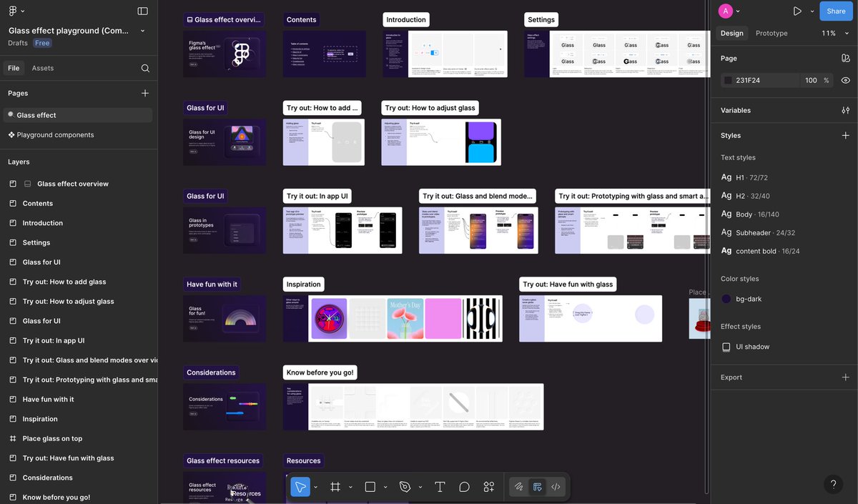Select the Glass effect page
Image resolution: width=858 pixels, height=504 pixels.
click(x=78, y=115)
